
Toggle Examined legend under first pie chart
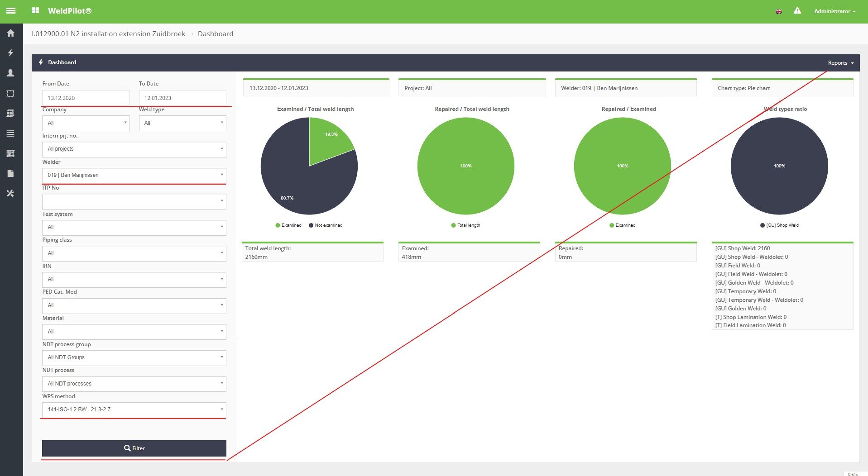point(288,225)
